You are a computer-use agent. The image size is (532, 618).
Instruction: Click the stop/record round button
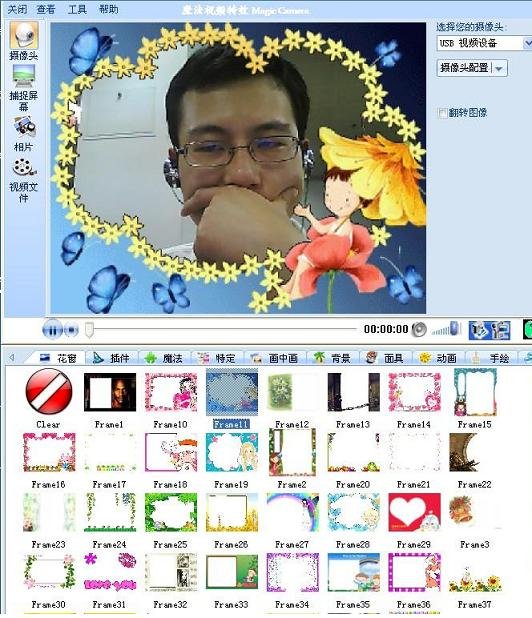(71, 329)
